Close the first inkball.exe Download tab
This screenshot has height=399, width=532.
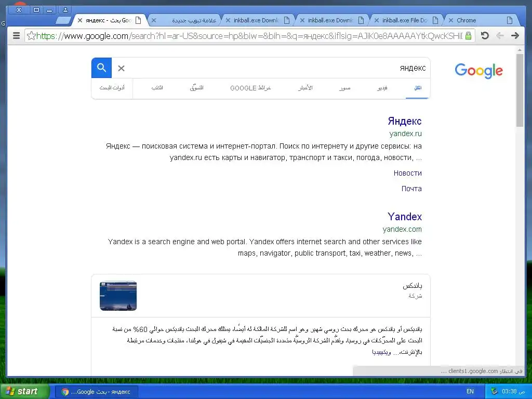(x=228, y=20)
